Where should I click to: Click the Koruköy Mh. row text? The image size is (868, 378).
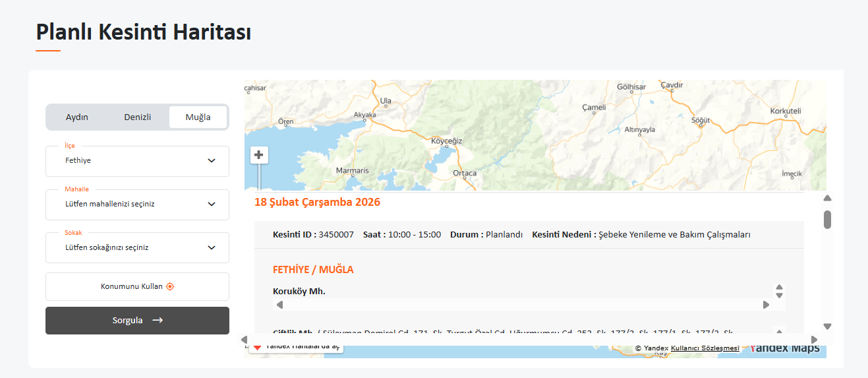coord(299,291)
